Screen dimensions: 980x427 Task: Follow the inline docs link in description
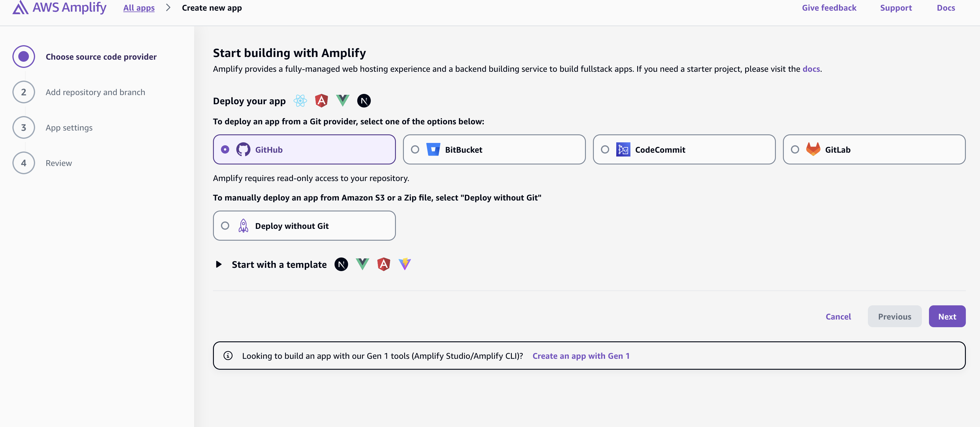click(x=811, y=69)
